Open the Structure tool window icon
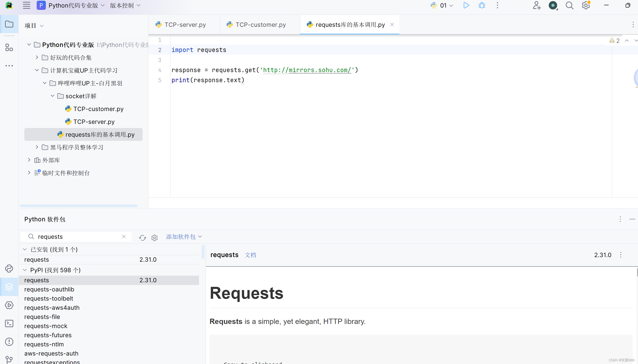The width and height of the screenshot is (638, 364). click(9, 47)
